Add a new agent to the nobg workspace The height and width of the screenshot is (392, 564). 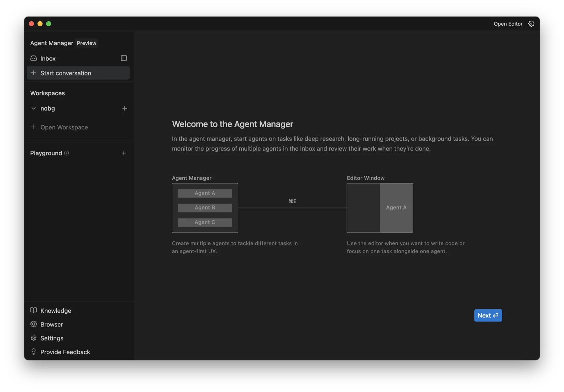click(x=125, y=108)
